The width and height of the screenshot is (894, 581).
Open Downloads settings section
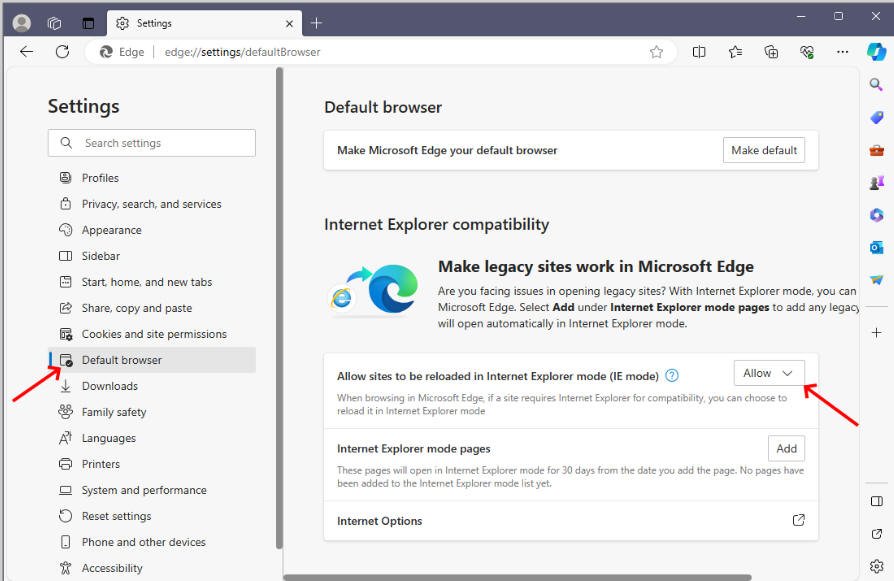coord(152,387)
